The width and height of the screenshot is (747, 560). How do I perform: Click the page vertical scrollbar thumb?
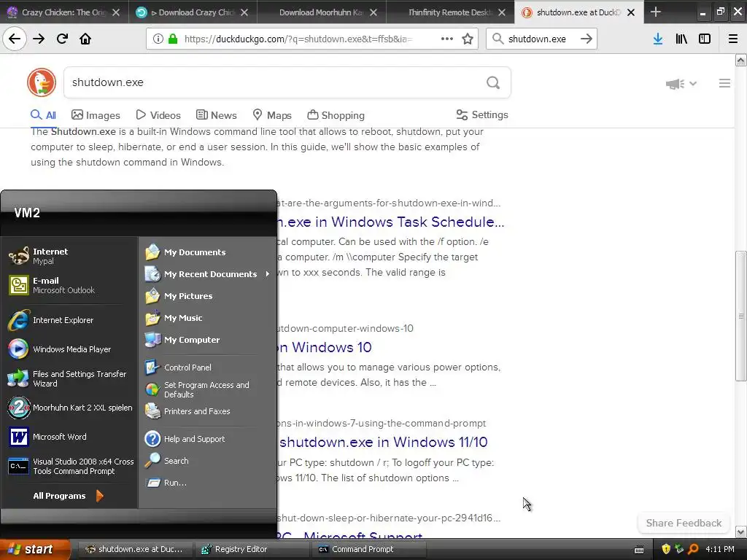point(740,316)
